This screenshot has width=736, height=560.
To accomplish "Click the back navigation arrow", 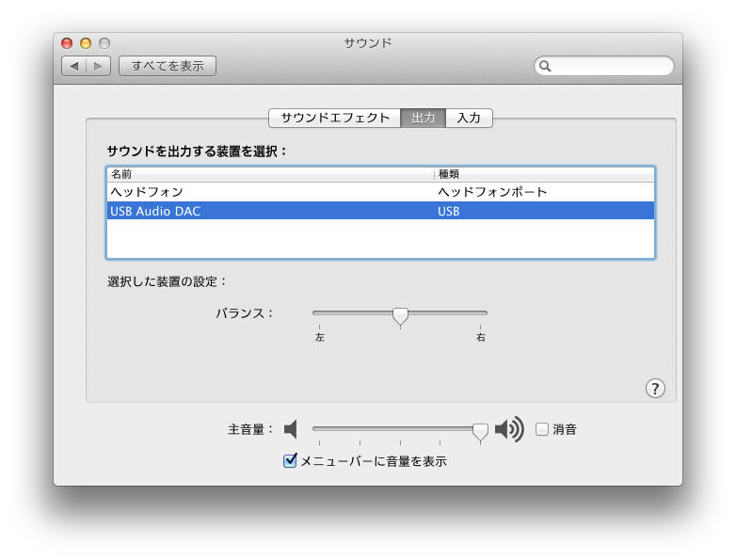I will coord(74,66).
